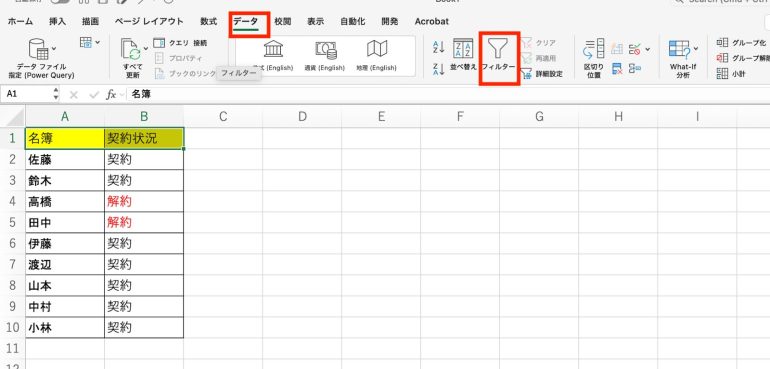Switch to the 描画 tab

90,22
